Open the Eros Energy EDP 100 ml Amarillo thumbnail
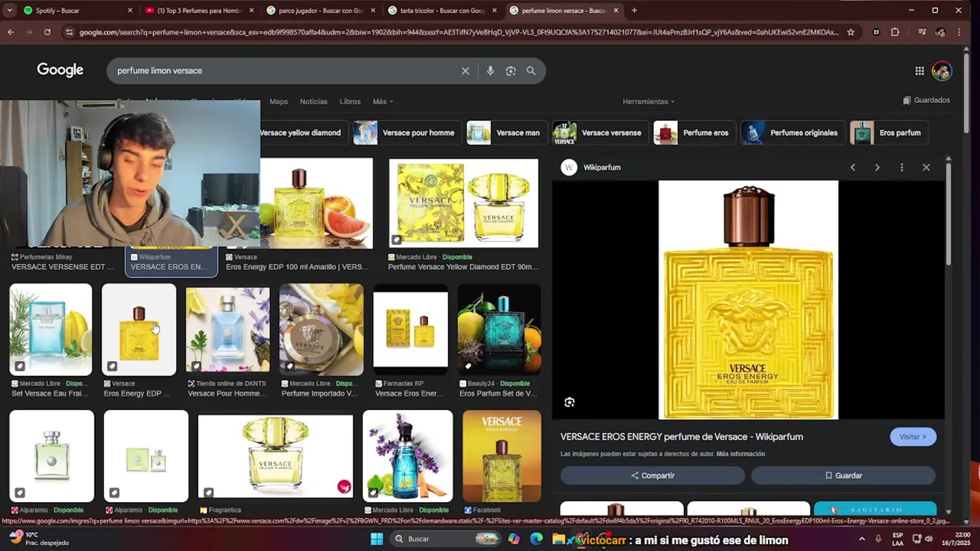The height and width of the screenshot is (551, 980). pos(316,204)
